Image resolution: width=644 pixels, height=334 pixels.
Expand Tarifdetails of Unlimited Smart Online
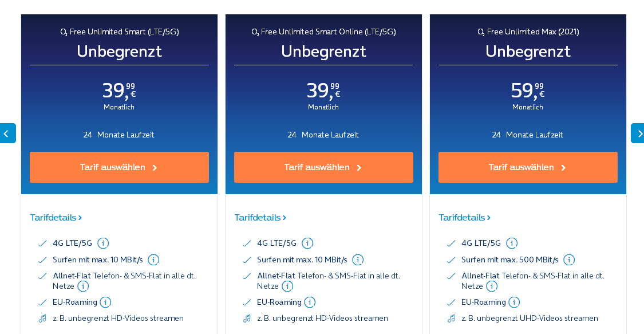[260, 217]
